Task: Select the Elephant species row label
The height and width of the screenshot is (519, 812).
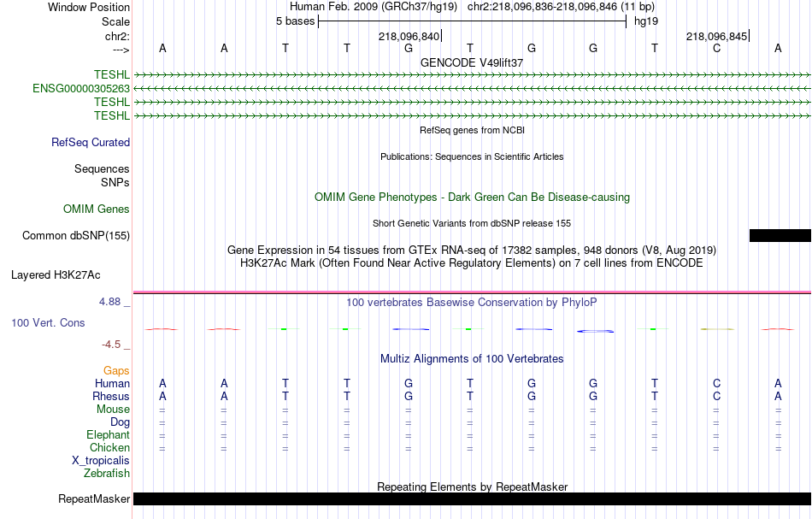Action: pyautogui.click(x=108, y=435)
